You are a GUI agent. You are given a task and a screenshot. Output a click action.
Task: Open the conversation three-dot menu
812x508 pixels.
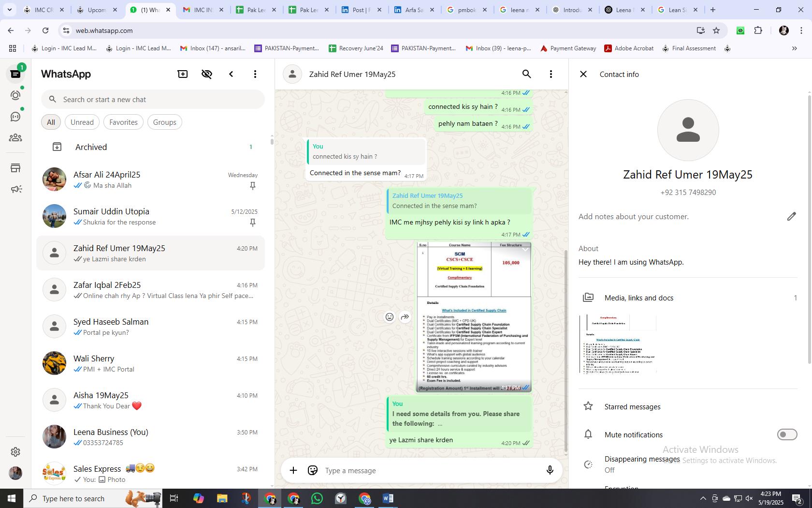click(551, 74)
